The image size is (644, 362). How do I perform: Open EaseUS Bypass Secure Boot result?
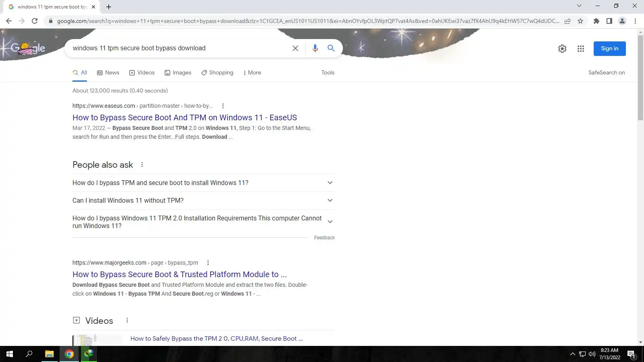coord(185,117)
